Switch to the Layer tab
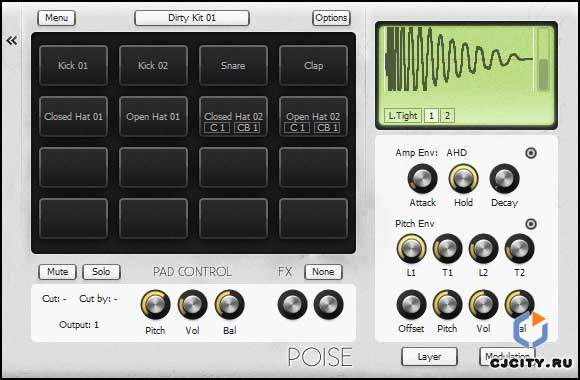The image size is (580, 380). coord(429,357)
